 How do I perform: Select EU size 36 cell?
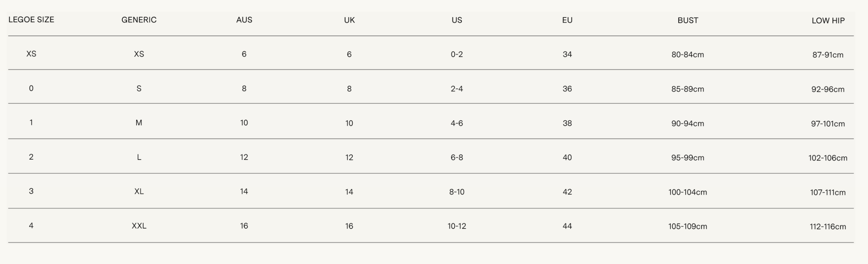(567, 89)
